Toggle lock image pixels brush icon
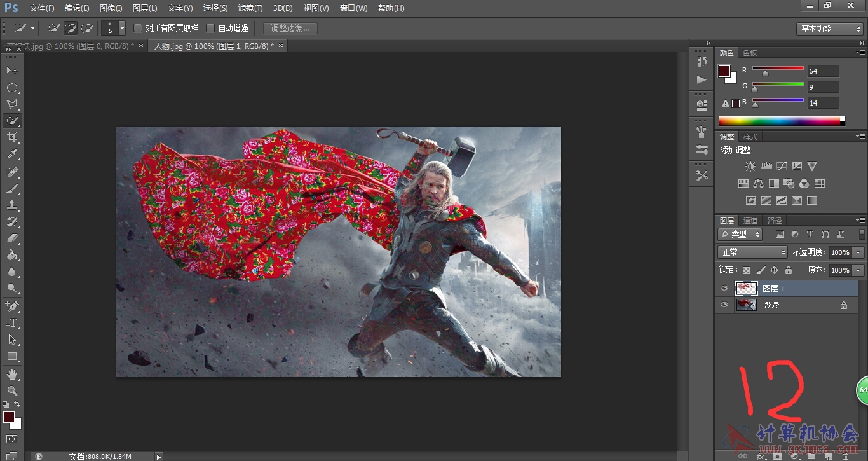Viewport: 868px width, 461px height. (761, 270)
